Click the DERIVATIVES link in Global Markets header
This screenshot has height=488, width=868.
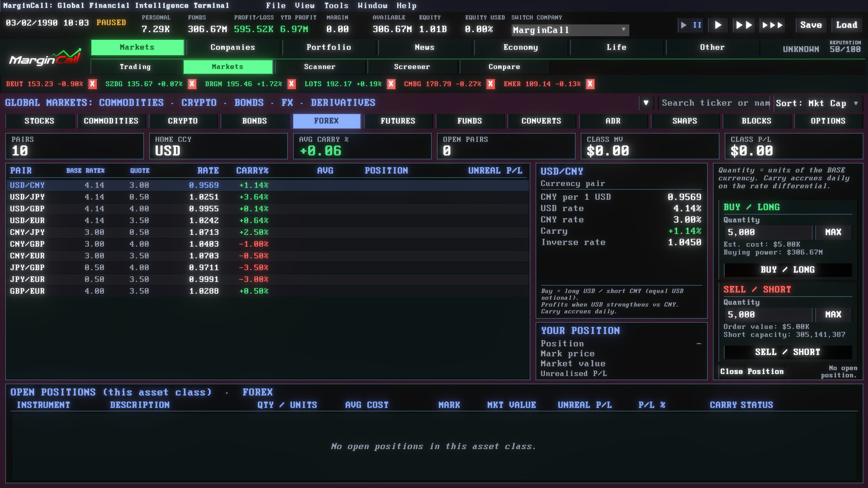pyautogui.click(x=343, y=103)
